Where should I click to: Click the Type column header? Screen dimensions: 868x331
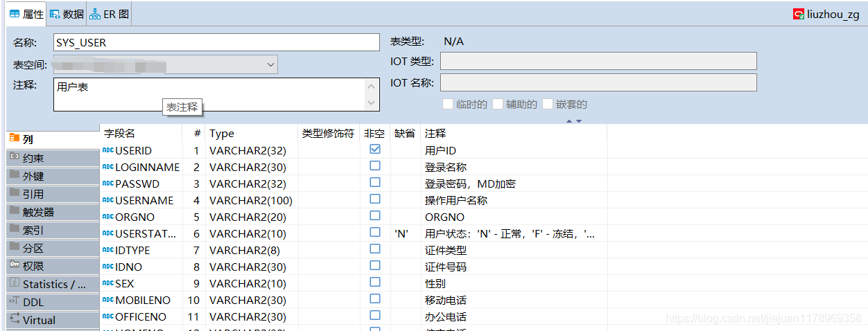[222, 133]
